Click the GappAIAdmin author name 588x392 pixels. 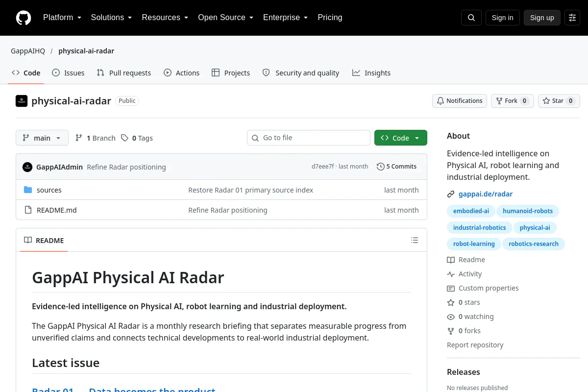[x=59, y=167]
